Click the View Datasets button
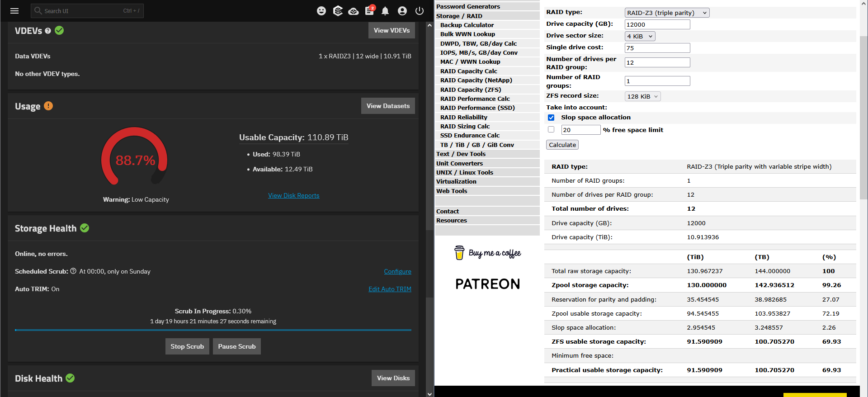The height and width of the screenshot is (397, 868). tap(388, 106)
